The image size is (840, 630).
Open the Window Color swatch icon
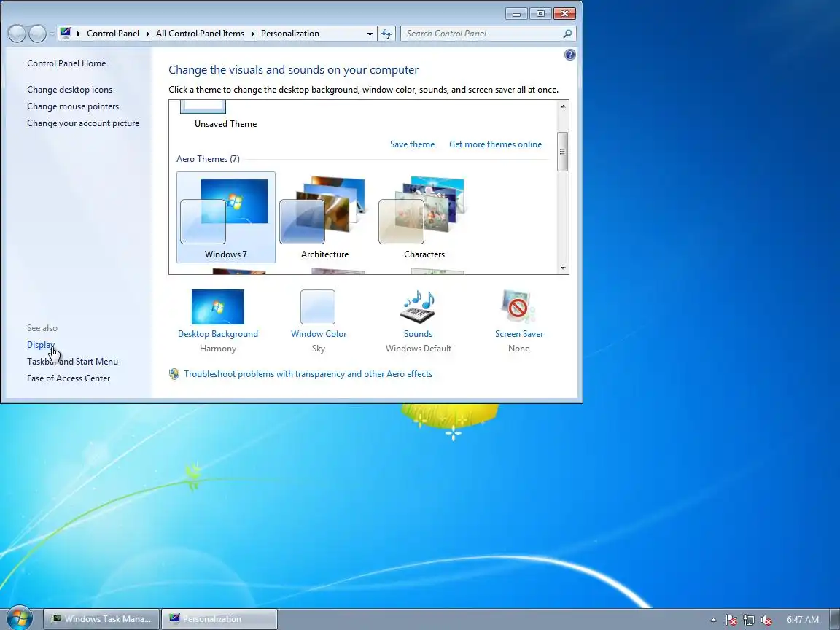pos(318,307)
